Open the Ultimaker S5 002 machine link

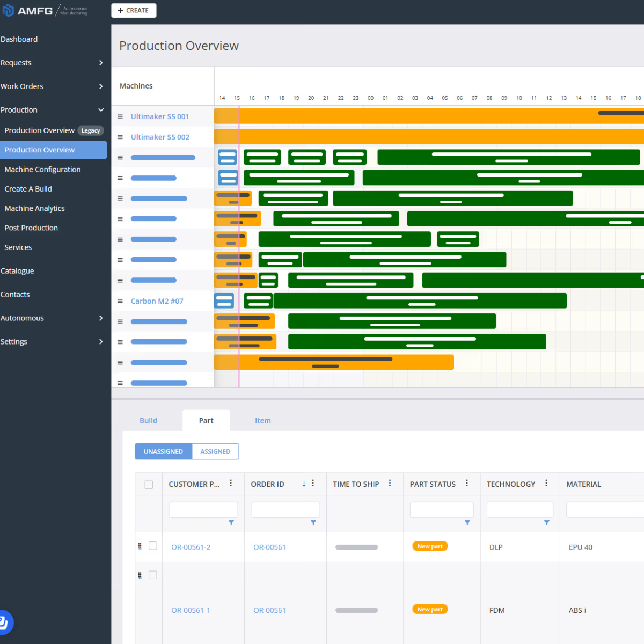pos(160,137)
